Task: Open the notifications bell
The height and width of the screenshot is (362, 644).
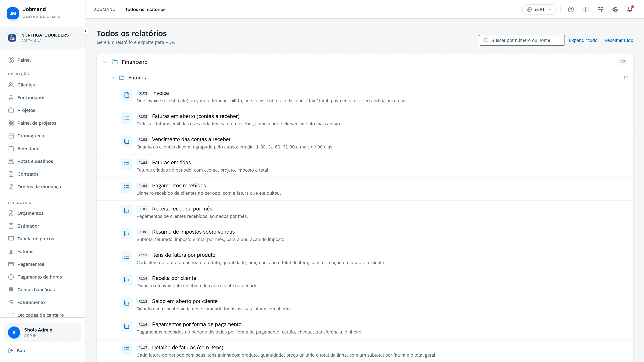Action: pyautogui.click(x=630, y=10)
